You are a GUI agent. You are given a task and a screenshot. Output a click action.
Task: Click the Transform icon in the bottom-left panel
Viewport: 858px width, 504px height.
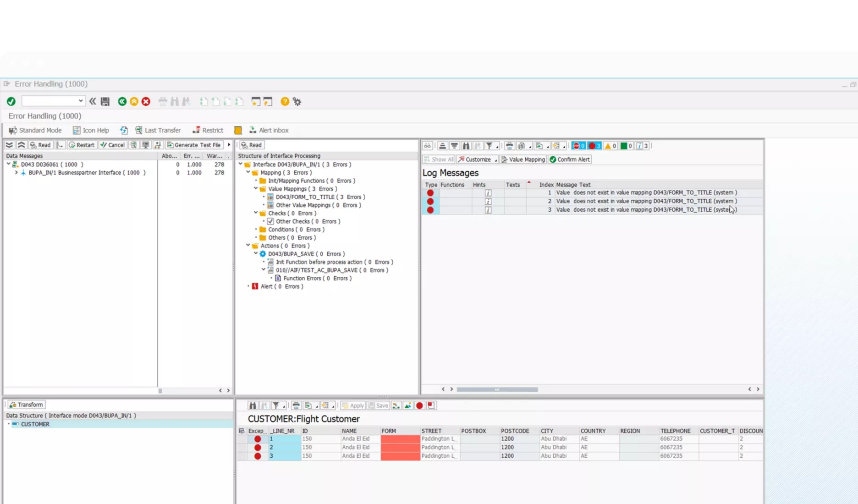pos(26,405)
